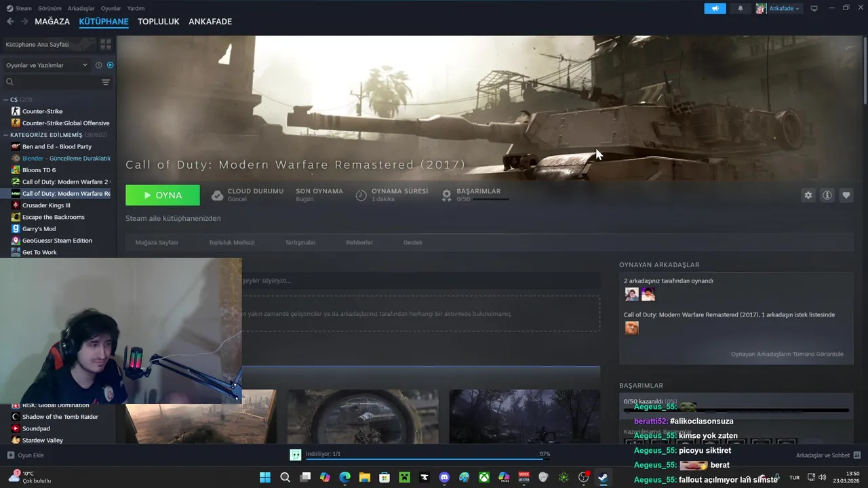Open the Topluluk Merkezi link

[x=231, y=242]
